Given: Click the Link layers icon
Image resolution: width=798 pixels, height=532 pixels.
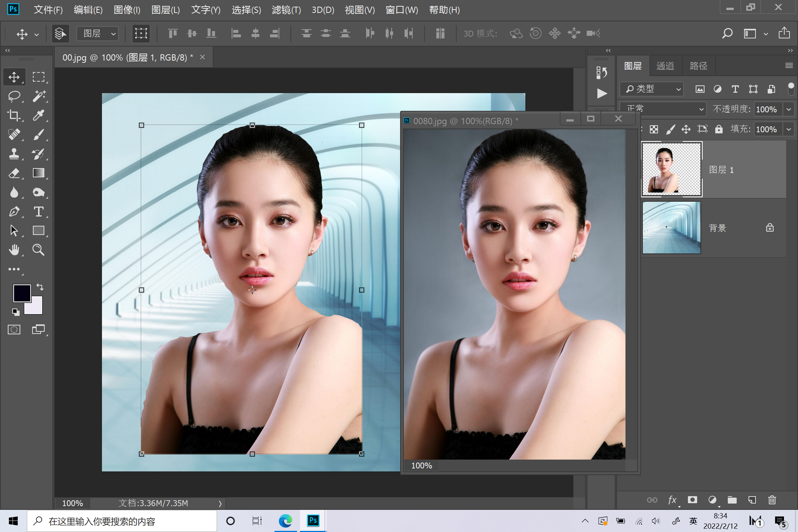Looking at the screenshot, I should point(652,500).
